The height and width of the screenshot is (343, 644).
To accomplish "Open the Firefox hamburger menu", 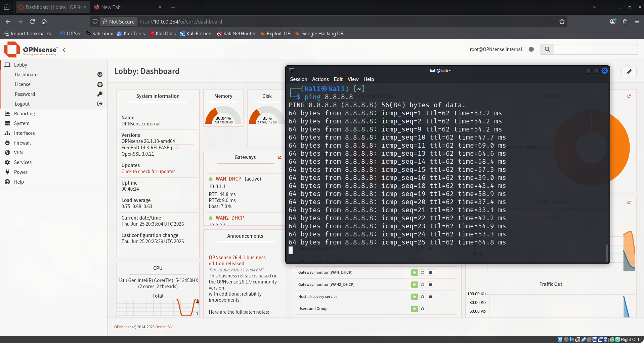I will tap(637, 22).
